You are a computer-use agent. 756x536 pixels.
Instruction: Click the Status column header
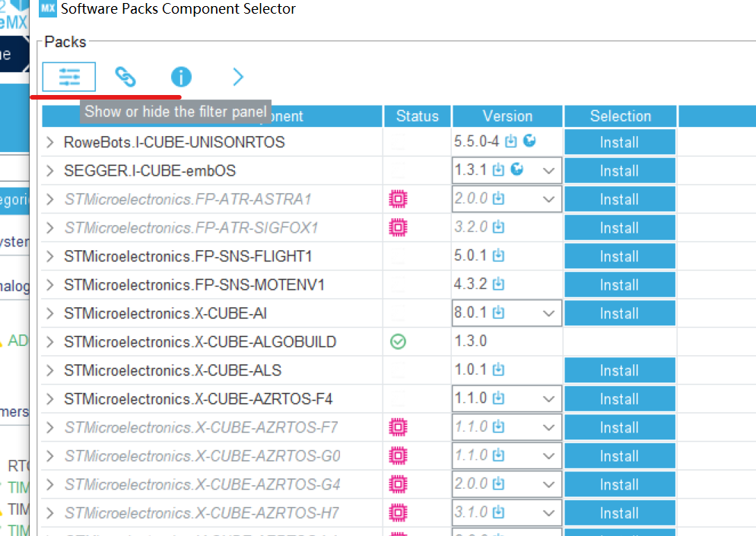417,116
